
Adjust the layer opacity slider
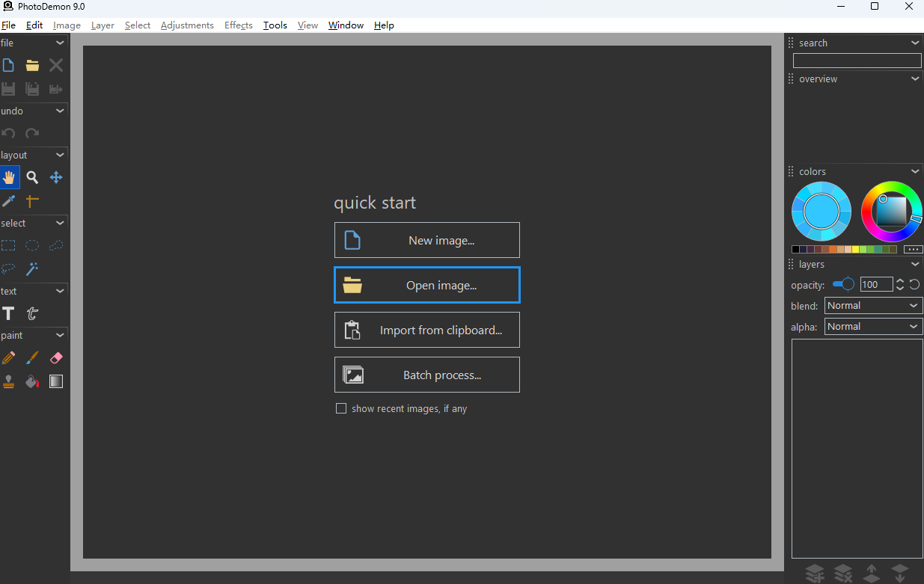(844, 284)
